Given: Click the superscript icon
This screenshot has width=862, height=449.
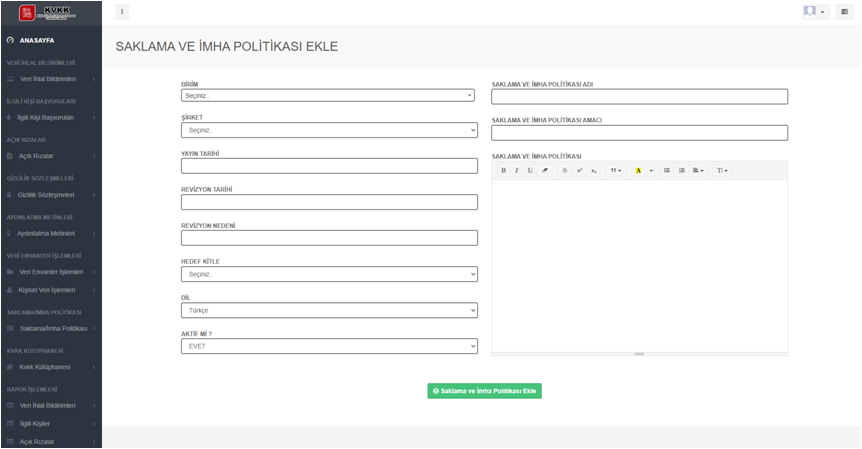Looking at the screenshot, I should 579,171.
